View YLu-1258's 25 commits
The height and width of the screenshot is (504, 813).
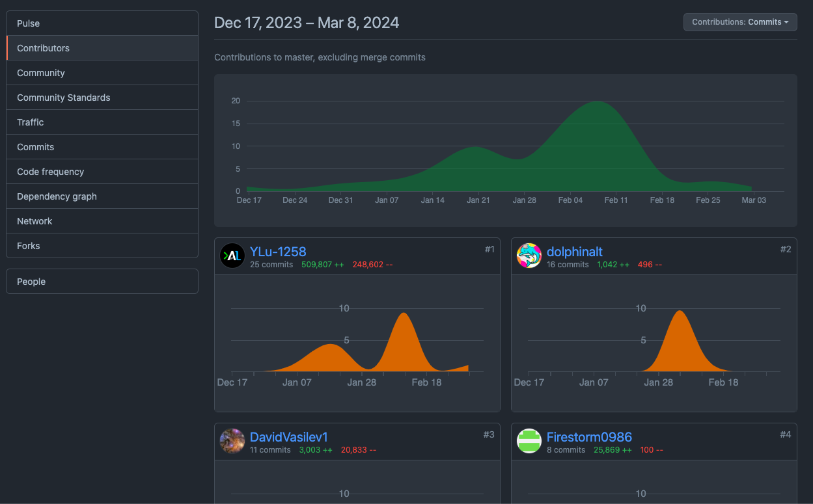[271, 265]
